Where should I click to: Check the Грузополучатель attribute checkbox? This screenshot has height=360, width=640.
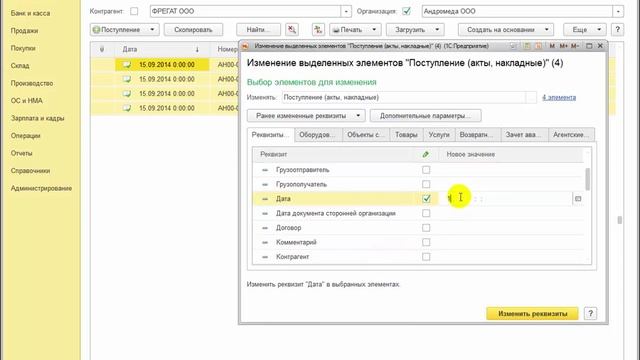426,184
